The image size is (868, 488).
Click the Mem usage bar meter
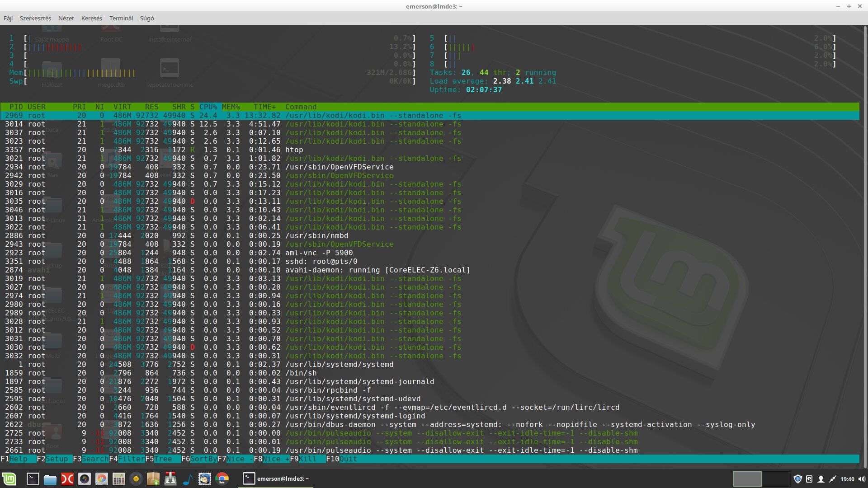[212, 72]
